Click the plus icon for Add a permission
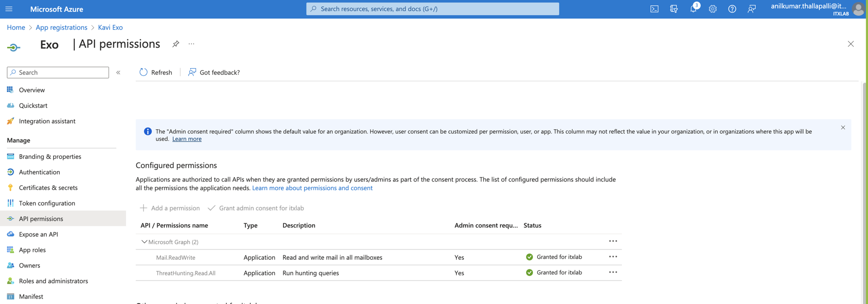The height and width of the screenshot is (304, 868). (143, 208)
